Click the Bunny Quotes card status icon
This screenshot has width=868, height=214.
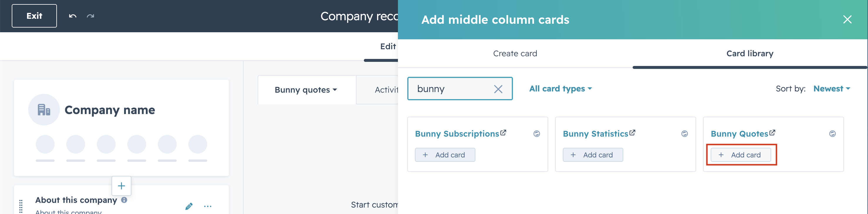click(x=832, y=134)
